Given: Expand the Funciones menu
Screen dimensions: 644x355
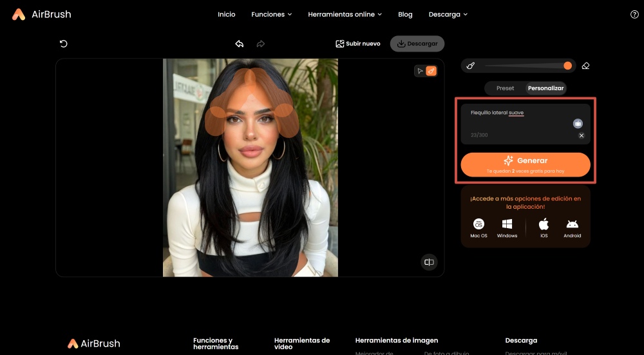Looking at the screenshot, I should tap(272, 14).
